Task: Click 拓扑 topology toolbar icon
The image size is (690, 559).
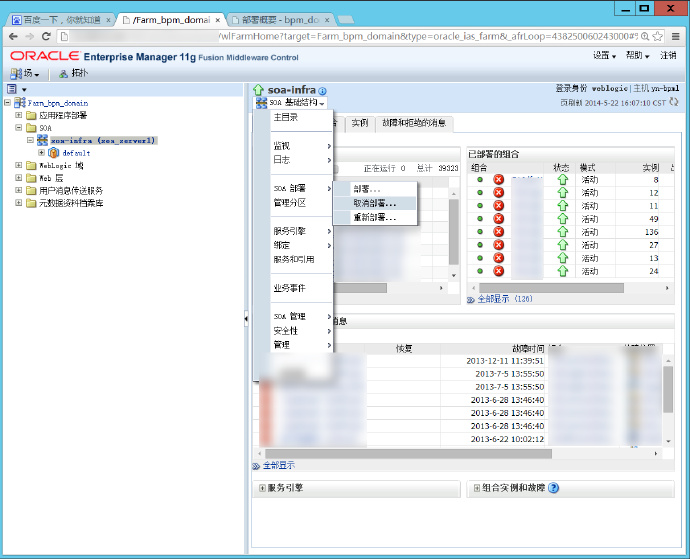Action: coord(63,74)
